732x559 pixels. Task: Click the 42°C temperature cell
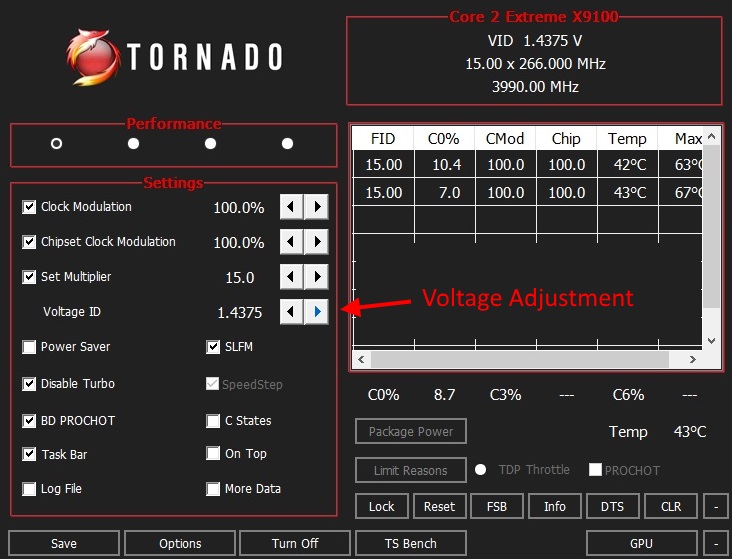628,164
